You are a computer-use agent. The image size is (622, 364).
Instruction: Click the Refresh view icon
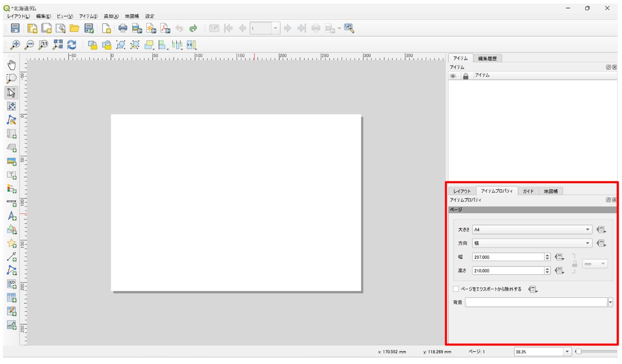click(72, 45)
